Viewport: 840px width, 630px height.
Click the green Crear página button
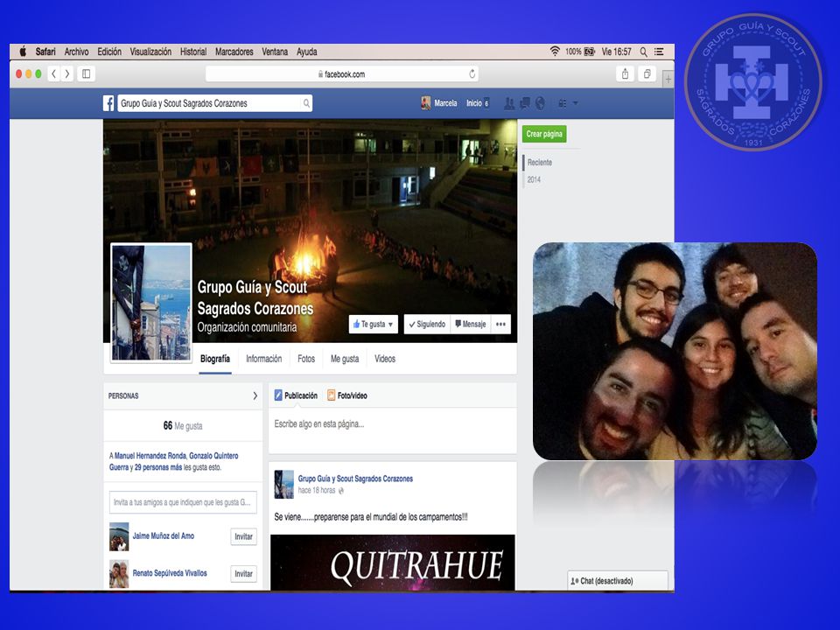click(x=544, y=134)
